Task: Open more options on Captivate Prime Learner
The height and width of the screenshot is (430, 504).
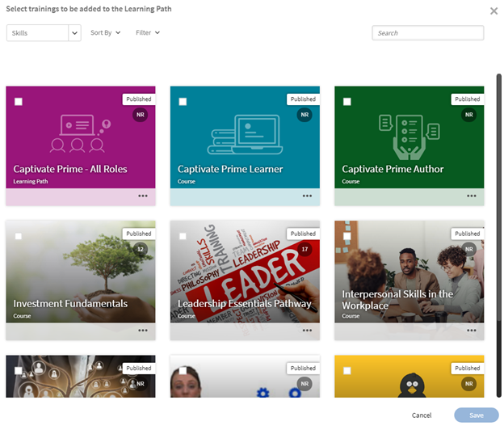Action: pyautogui.click(x=307, y=196)
